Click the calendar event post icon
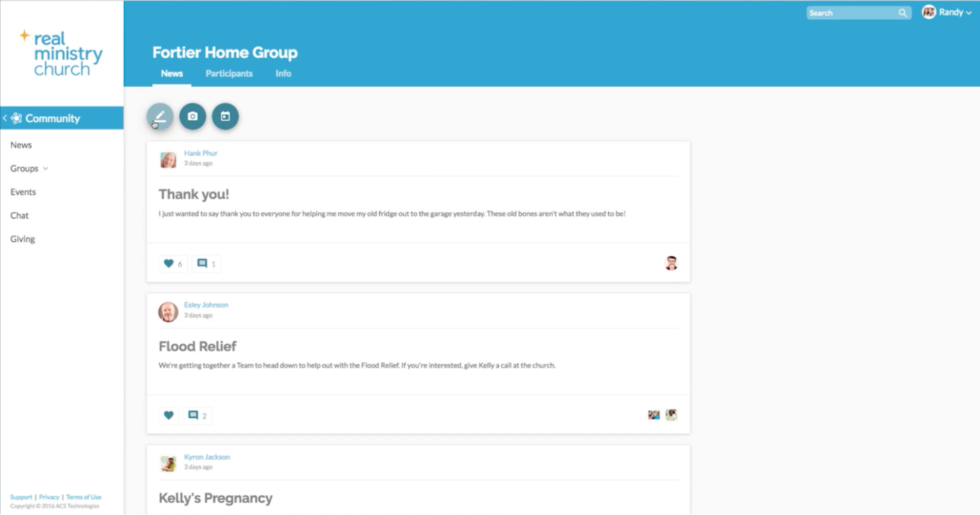The width and height of the screenshot is (980, 515). pos(225,116)
